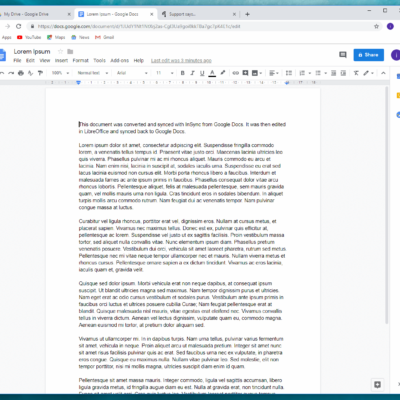Viewport: 400px width, 400px height.
Task: Apply bulleted list formatting
Action: click(318, 73)
